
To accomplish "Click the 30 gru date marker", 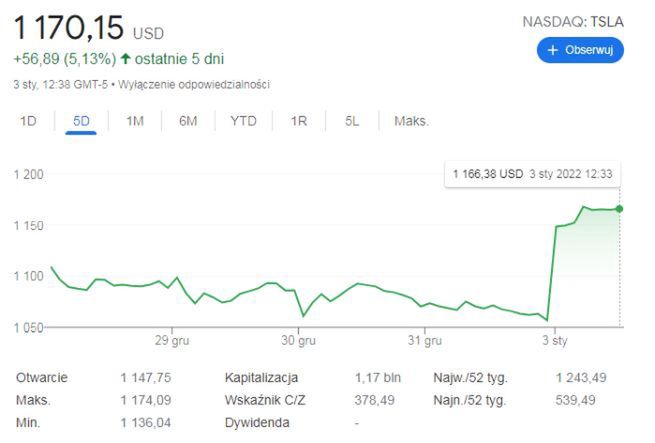I will click(x=300, y=341).
